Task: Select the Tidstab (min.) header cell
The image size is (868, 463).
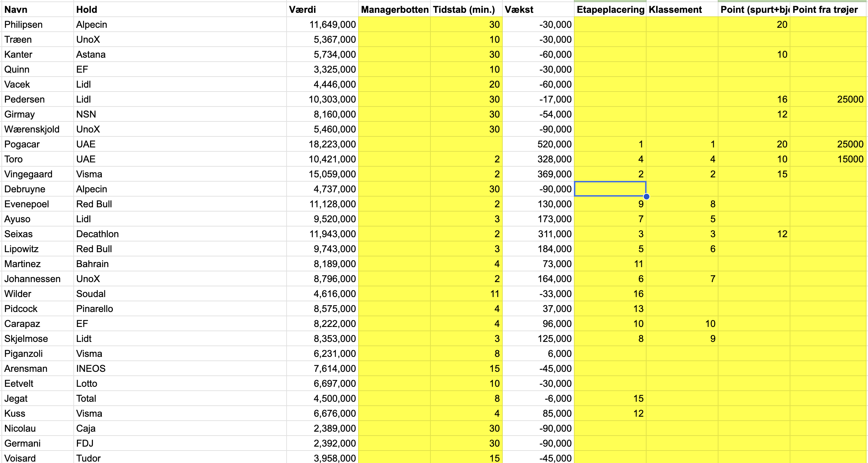Action: (x=466, y=10)
